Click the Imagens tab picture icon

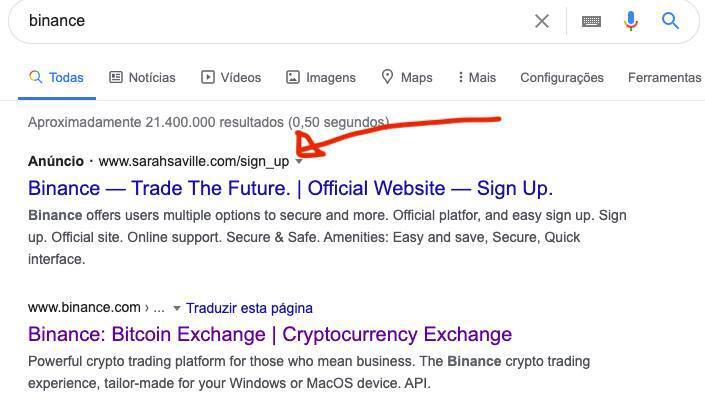(x=293, y=77)
